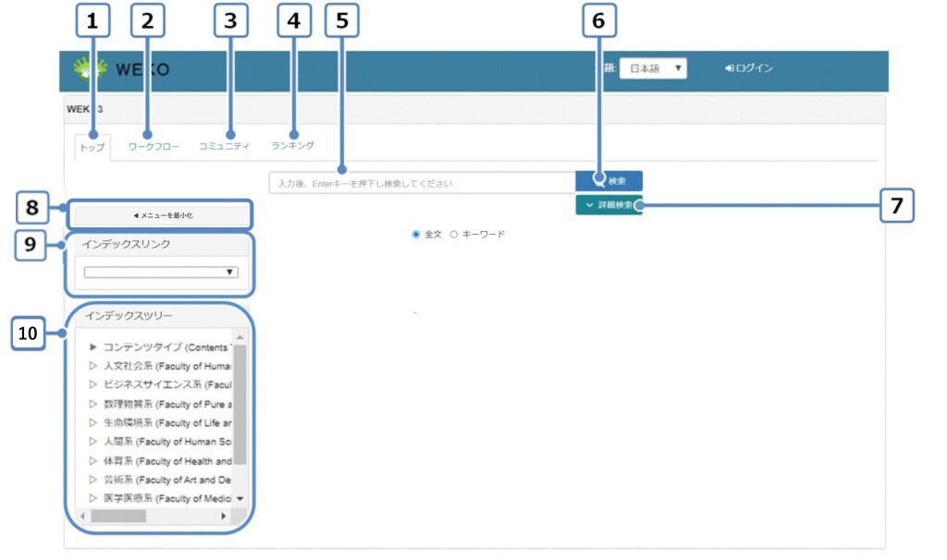Click the index tree scroll-up arrow
Viewport: 947px width, 560px height.
pyautogui.click(x=240, y=338)
